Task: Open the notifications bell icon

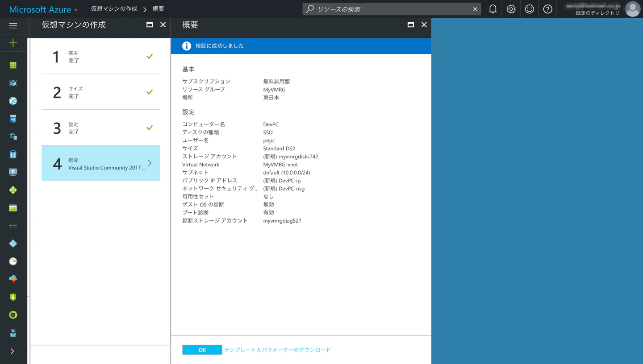Action: 493,9
